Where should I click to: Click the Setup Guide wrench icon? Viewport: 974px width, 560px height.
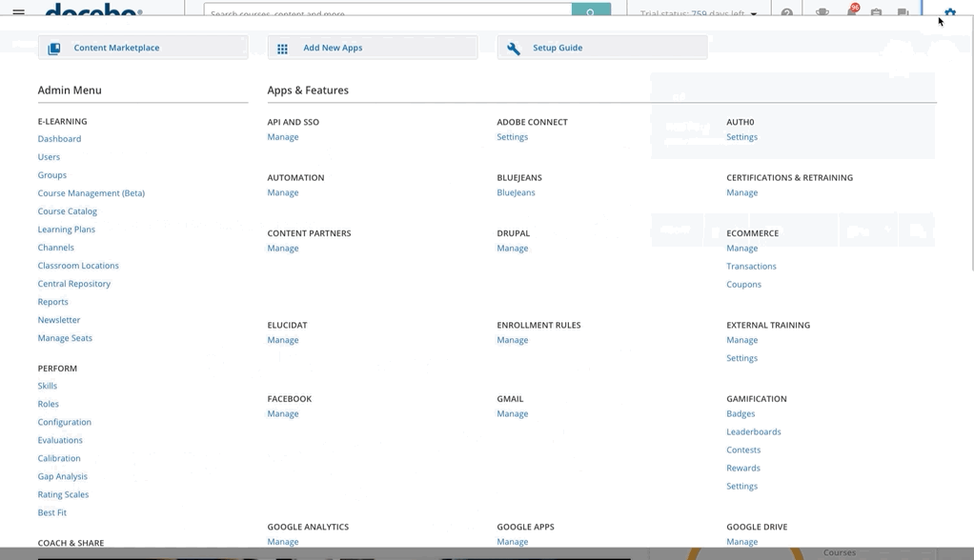point(514,49)
